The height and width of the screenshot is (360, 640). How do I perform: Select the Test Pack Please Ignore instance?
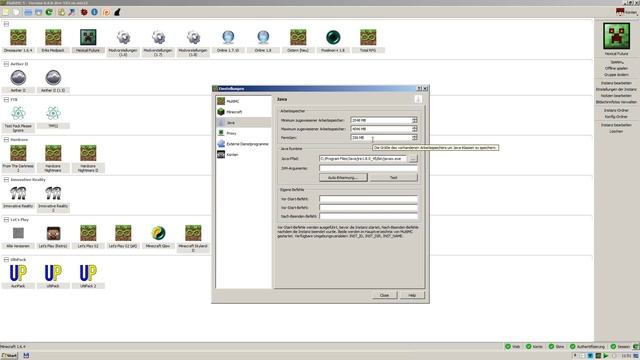click(18, 113)
